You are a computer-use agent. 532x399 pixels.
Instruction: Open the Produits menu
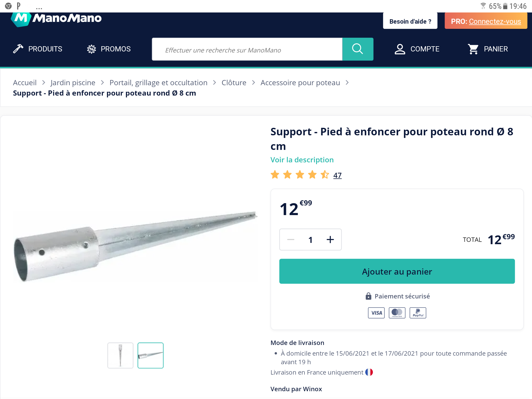(45, 49)
